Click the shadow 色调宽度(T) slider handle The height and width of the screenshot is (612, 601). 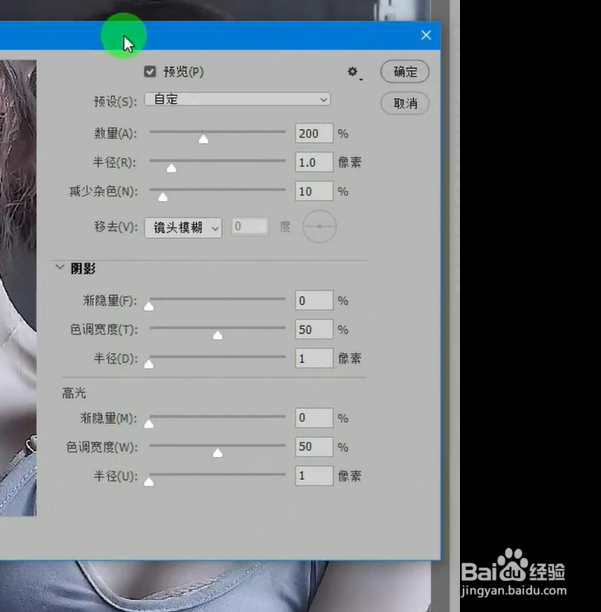pyautogui.click(x=218, y=335)
